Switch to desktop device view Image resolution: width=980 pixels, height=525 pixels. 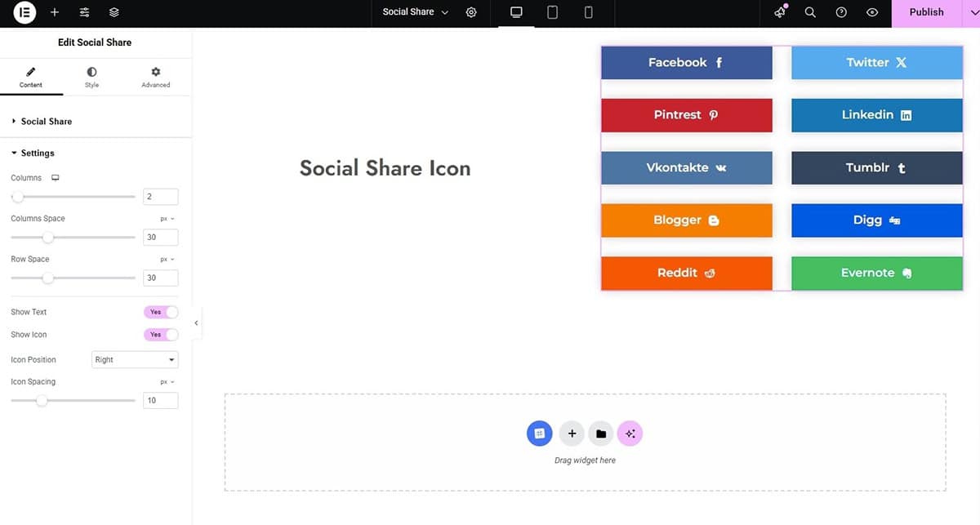point(516,12)
